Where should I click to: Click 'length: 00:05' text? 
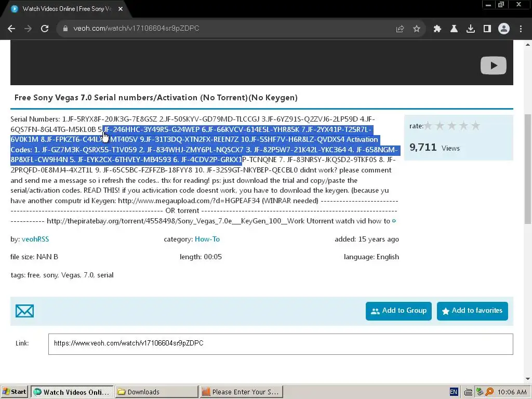[x=201, y=257]
